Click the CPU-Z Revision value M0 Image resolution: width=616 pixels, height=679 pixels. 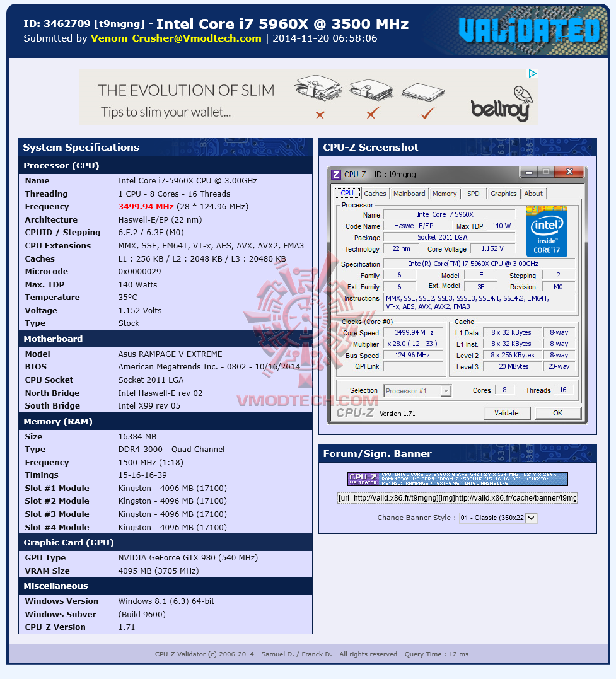558,287
